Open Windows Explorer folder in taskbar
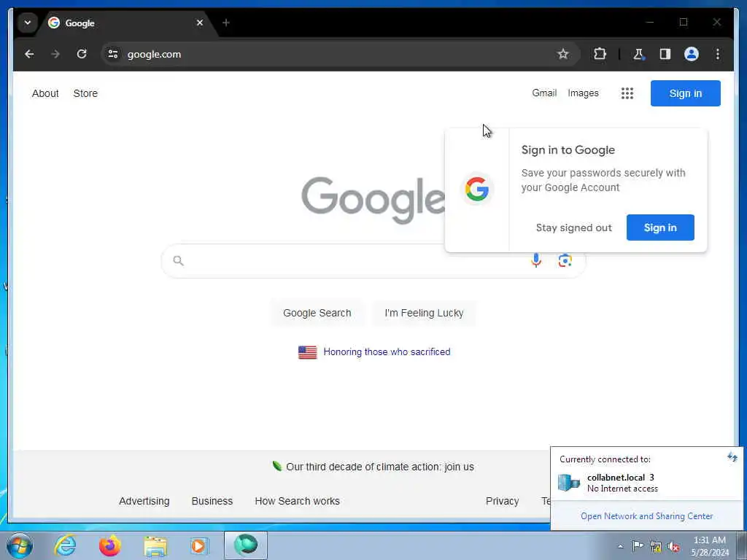The width and height of the screenshot is (747, 560). pyautogui.click(x=155, y=546)
